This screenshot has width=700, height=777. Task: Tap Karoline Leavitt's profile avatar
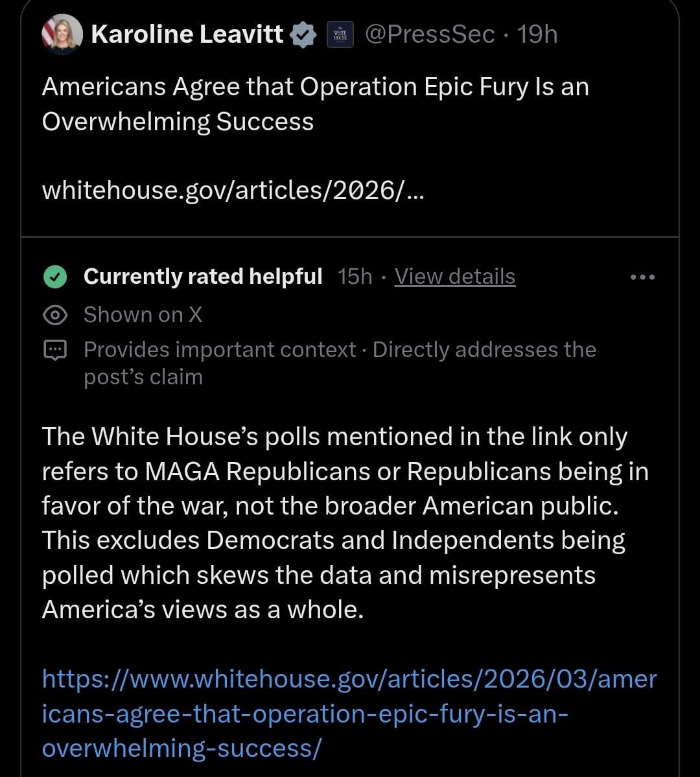[62, 34]
